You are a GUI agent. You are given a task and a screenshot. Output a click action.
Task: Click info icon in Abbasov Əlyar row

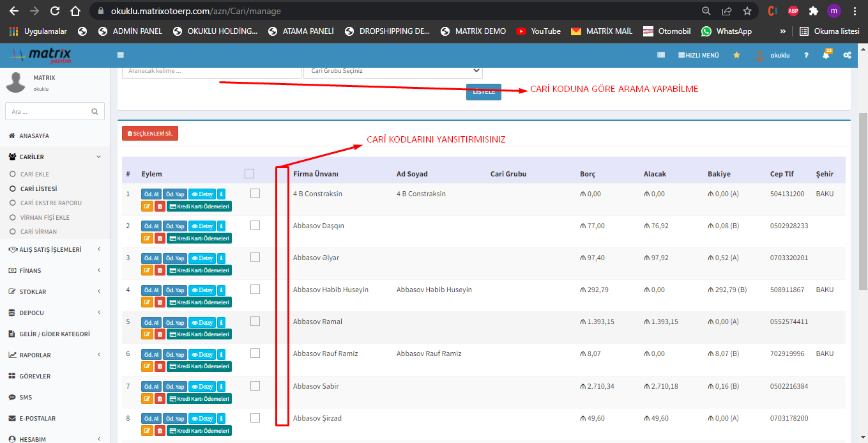(x=221, y=258)
